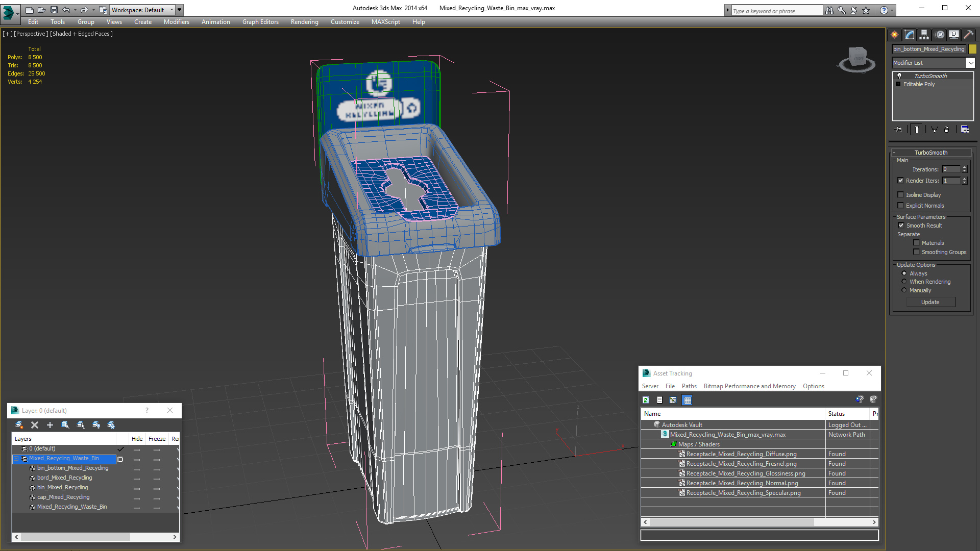Toggle Smooth Result checkbox
This screenshot has width=980, height=551.
click(x=901, y=225)
